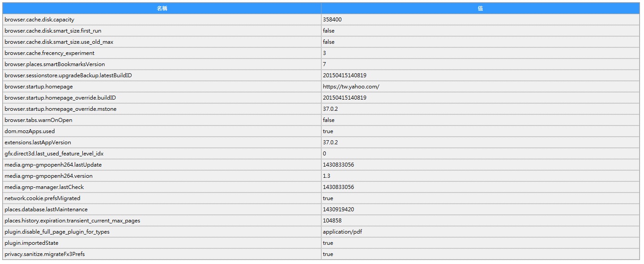Select browser.cache.disk.smart_size.first_run row name
Viewport: 644px width, 264px height.
tap(53, 31)
